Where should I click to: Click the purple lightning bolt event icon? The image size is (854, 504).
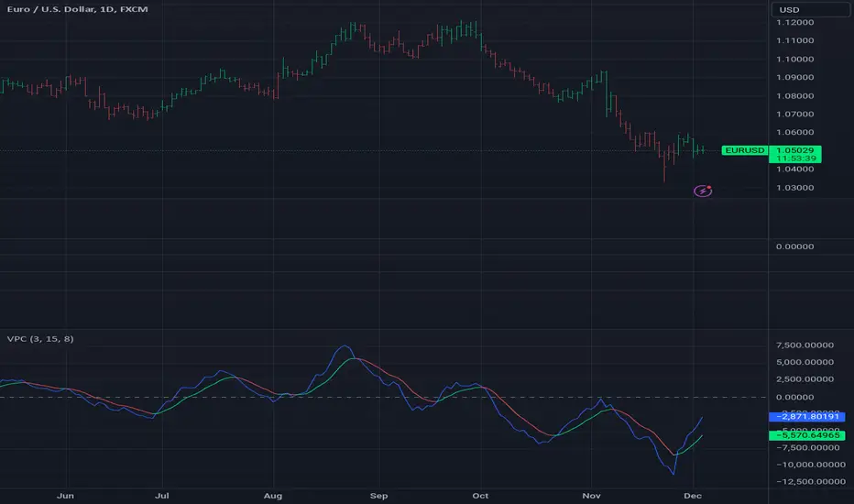(703, 191)
